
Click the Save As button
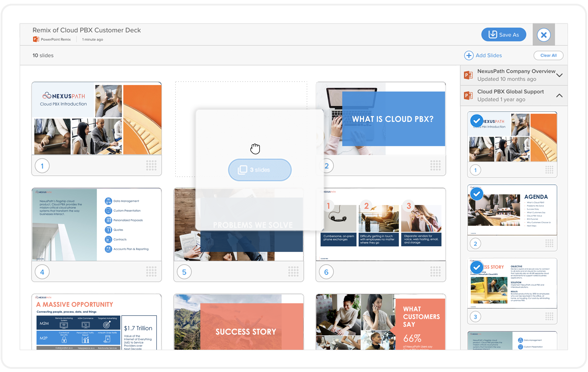[x=504, y=35]
